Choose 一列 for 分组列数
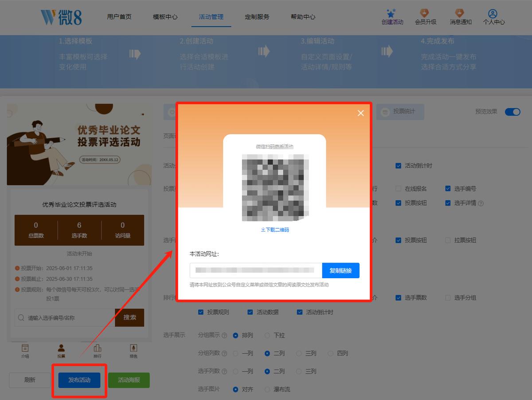Image resolution: width=532 pixels, height=400 pixels. coord(235,353)
